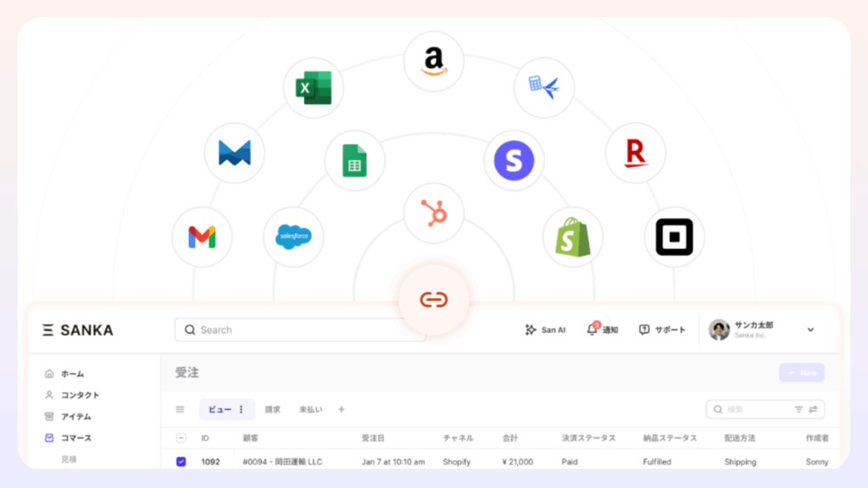The width and height of the screenshot is (868, 488).
Task: Switch to the 未払い tab
Action: click(310, 409)
